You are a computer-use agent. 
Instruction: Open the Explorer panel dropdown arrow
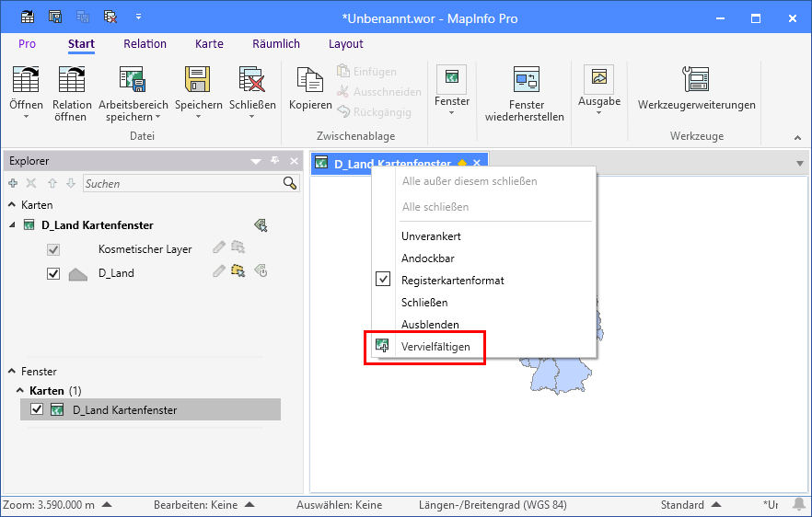[x=256, y=162]
